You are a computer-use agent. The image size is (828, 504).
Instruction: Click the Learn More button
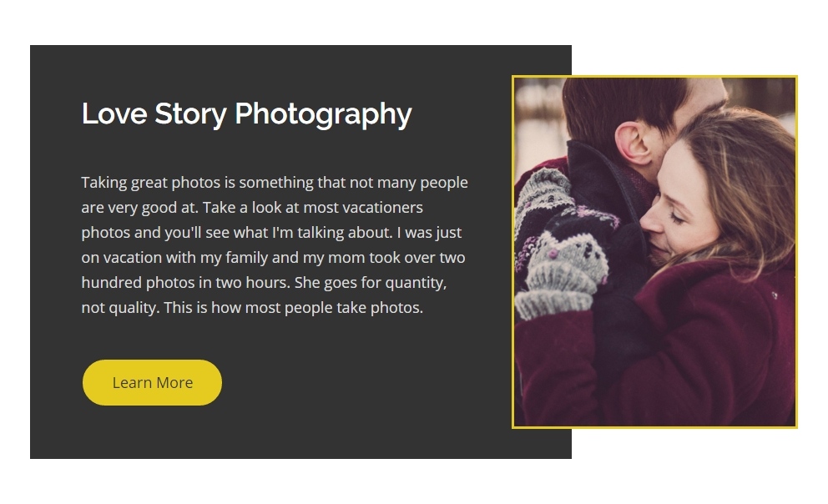click(152, 383)
